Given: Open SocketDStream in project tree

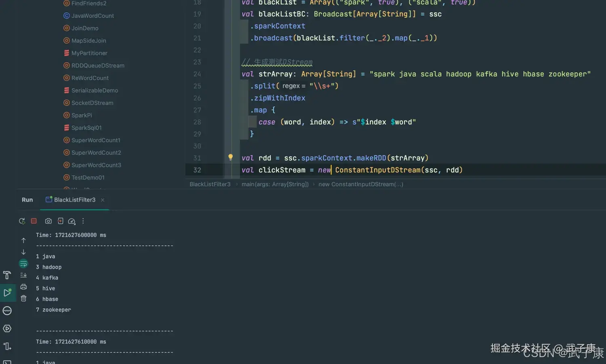Looking at the screenshot, I should coord(92,103).
